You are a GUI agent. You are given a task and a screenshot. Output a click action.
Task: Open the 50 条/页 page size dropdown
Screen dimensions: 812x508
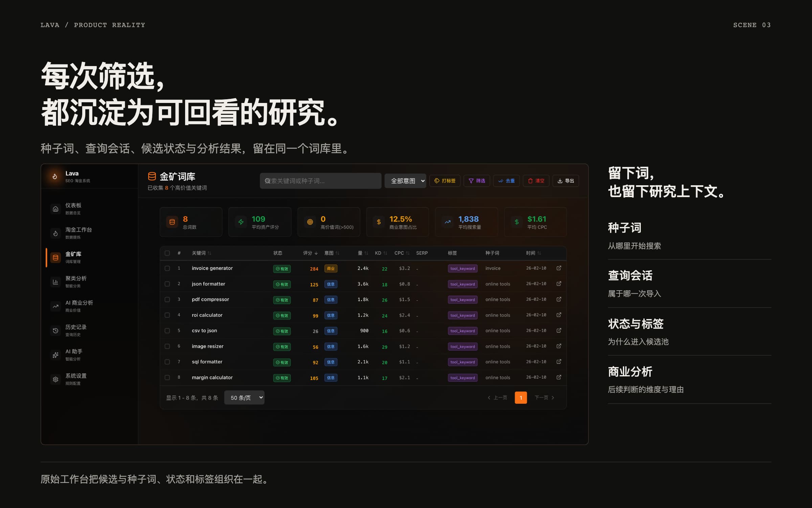(x=244, y=398)
